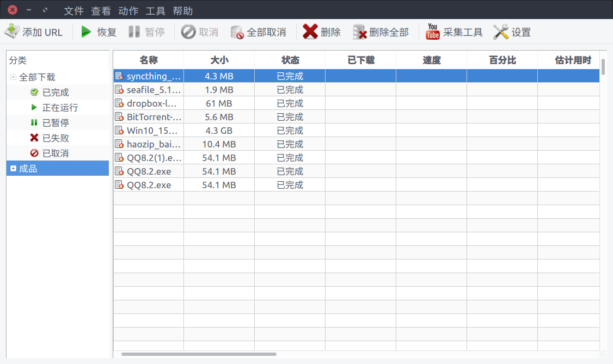Select the Paused bars sidebar icon
The width and height of the screenshot is (613, 364).
coord(34,122)
